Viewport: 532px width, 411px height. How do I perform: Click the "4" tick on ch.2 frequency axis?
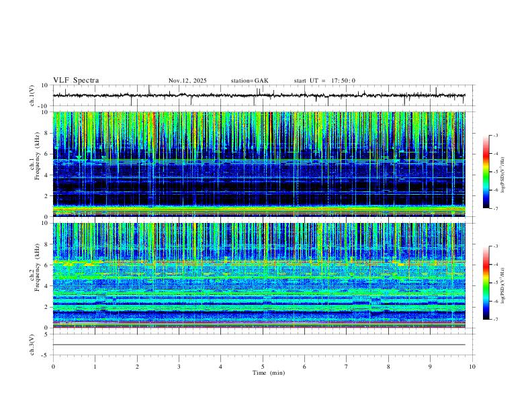pos(47,286)
